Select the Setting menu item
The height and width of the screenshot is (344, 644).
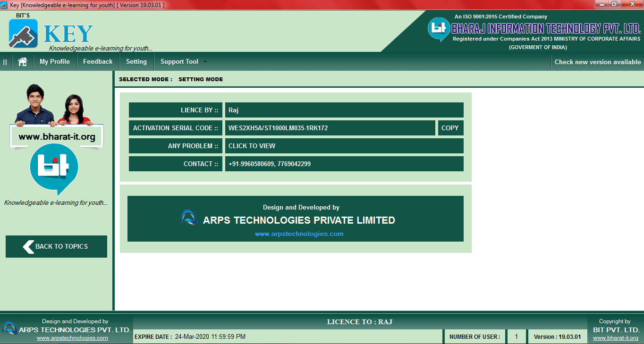click(x=136, y=62)
